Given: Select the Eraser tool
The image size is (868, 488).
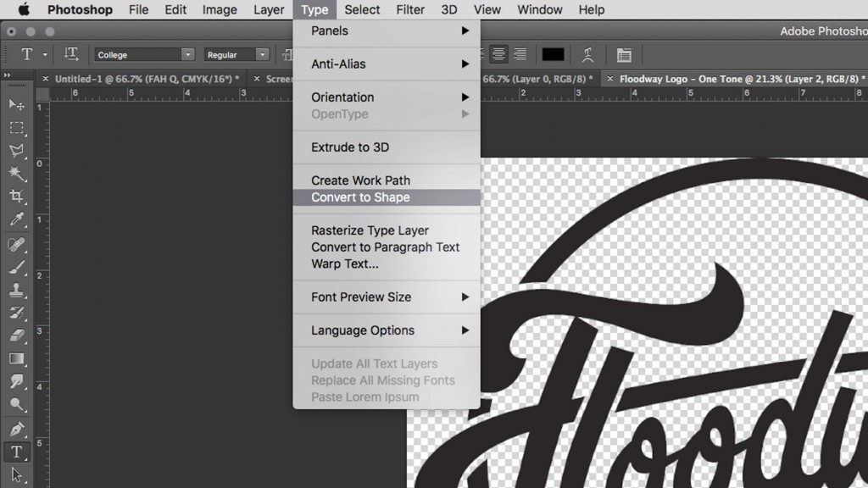Looking at the screenshot, I should [17, 335].
